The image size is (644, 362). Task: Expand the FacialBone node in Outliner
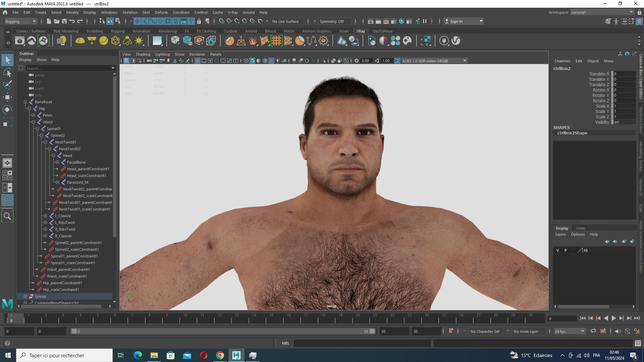[58, 162]
